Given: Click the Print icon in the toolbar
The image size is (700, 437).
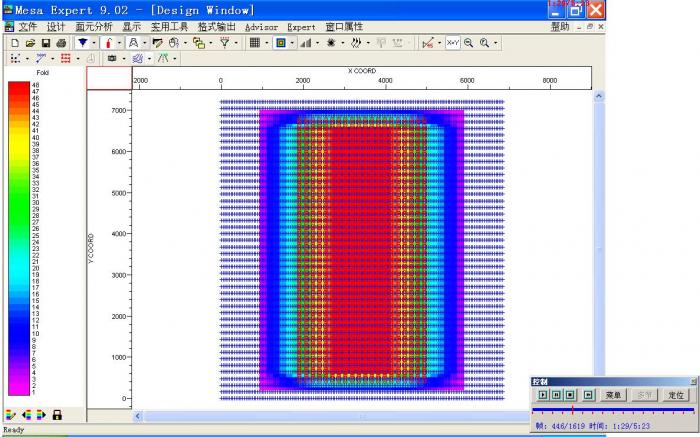Looking at the screenshot, I should tap(61, 44).
